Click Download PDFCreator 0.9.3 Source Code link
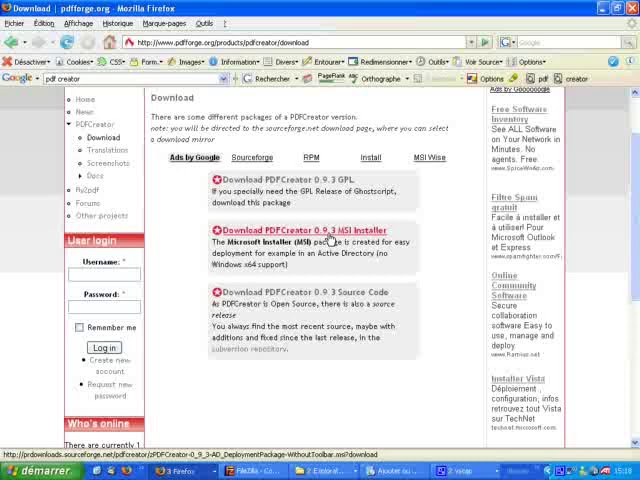This screenshot has height=480, width=640. point(305,292)
